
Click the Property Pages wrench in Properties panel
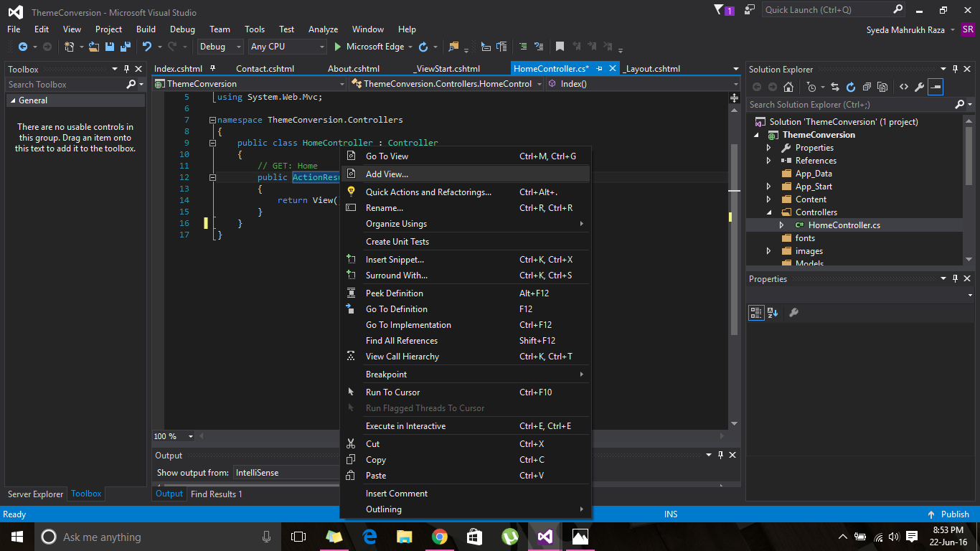pyautogui.click(x=793, y=312)
